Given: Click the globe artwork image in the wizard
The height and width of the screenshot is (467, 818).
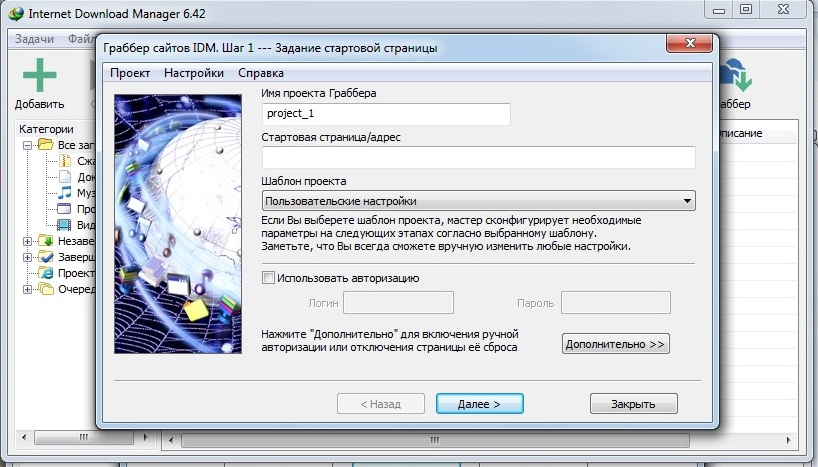Looking at the screenshot, I should point(178,224).
